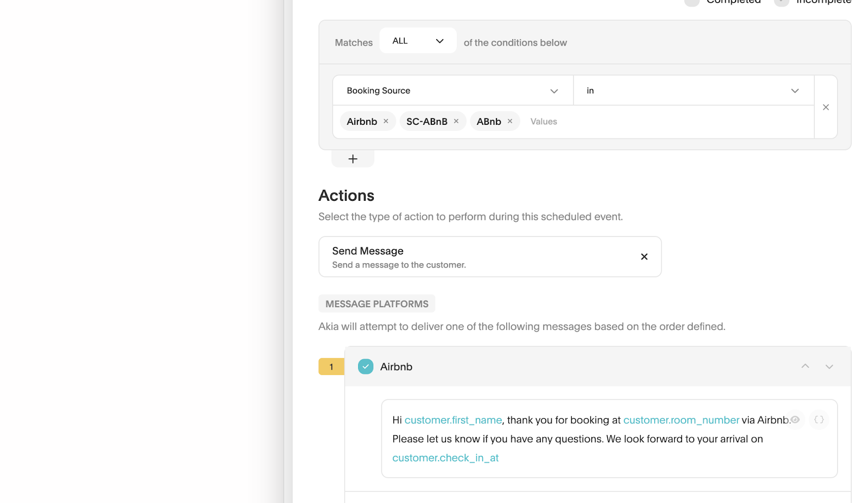The width and height of the screenshot is (868, 503).
Task: Uncheck the Airbnb message platform checkbox
Action: coord(366,367)
